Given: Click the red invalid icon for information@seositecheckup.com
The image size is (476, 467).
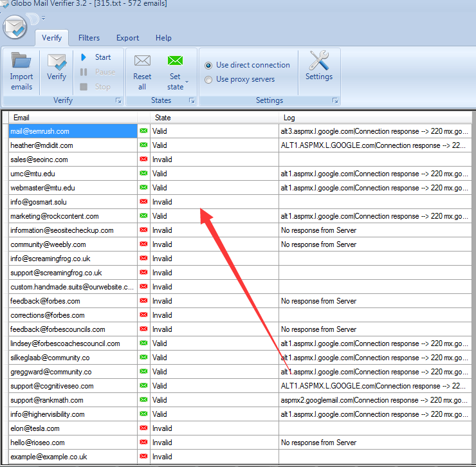Looking at the screenshot, I should [143, 230].
